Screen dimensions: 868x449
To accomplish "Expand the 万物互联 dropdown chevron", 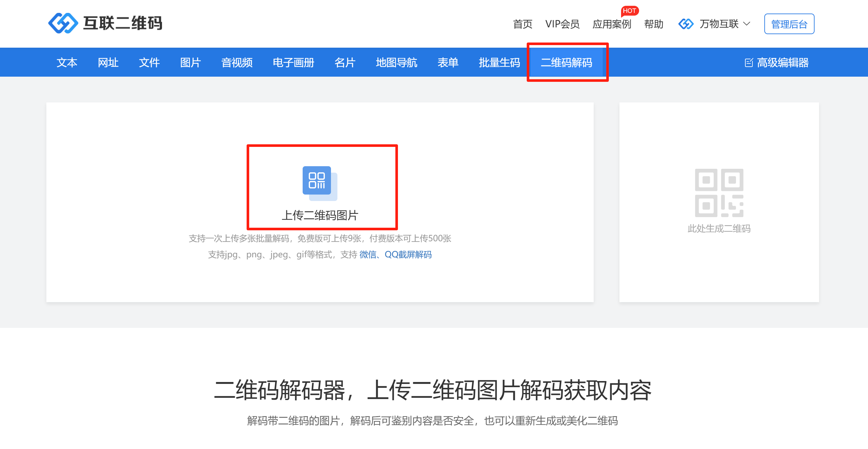I will click(x=746, y=24).
